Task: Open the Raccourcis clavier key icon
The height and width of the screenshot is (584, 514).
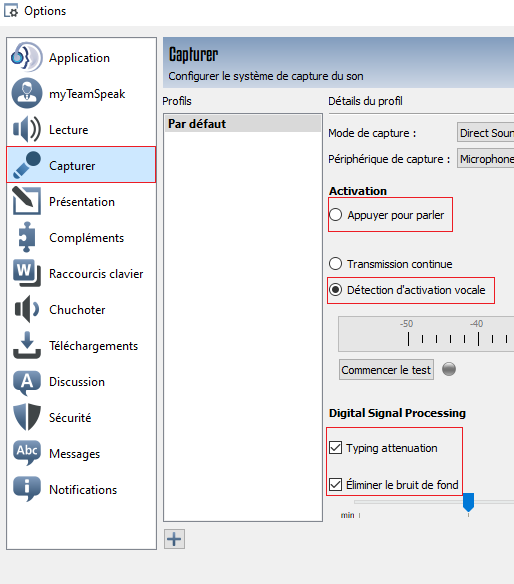Action: 26,273
